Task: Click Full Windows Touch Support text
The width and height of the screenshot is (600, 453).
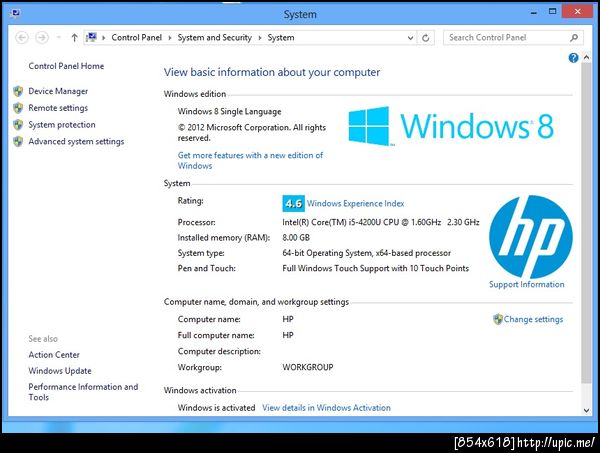Action: [x=375, y=268]
